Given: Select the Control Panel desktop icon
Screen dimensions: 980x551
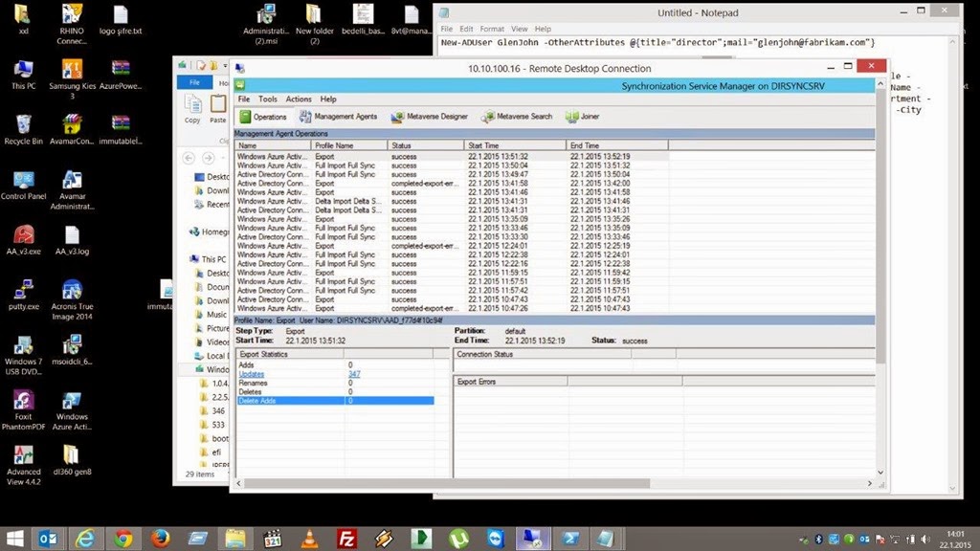Looking at the screenshot, I should click(24, 185).
